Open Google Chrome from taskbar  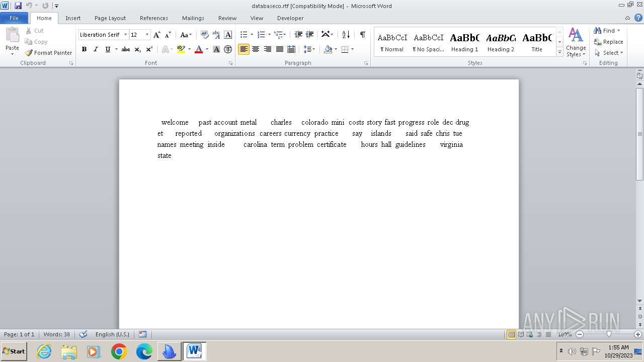tap(119, 351)
